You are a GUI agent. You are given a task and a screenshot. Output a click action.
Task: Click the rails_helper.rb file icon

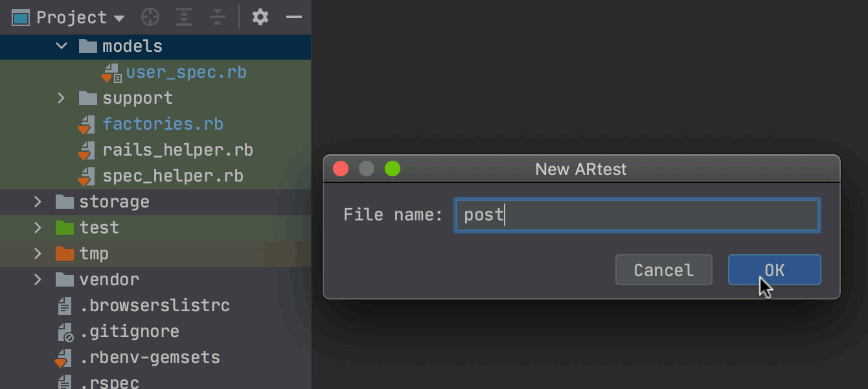tap(87, 150)
